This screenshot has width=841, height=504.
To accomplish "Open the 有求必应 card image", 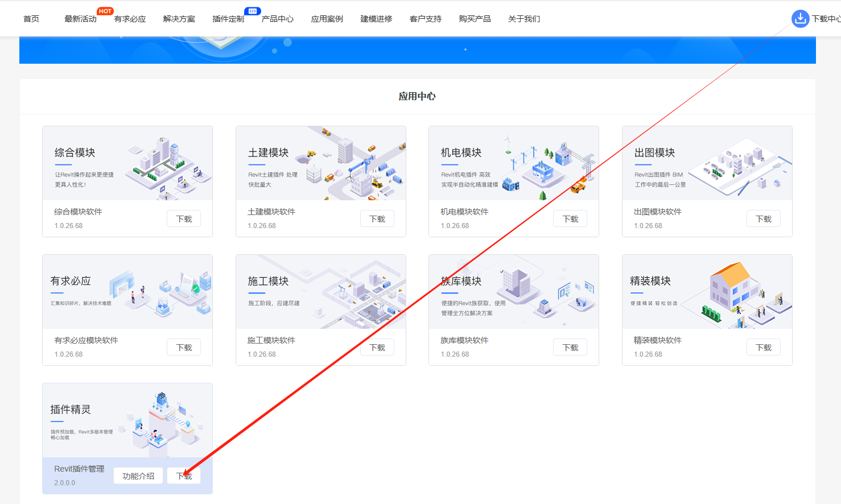I will click(127, 292).
